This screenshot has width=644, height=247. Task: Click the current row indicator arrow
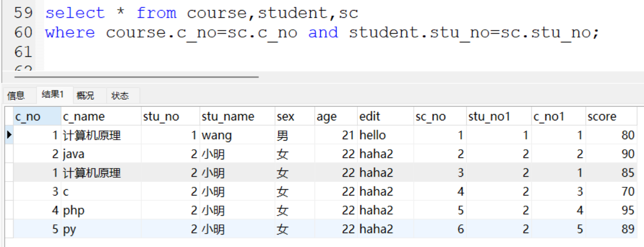tap(9, 135)
